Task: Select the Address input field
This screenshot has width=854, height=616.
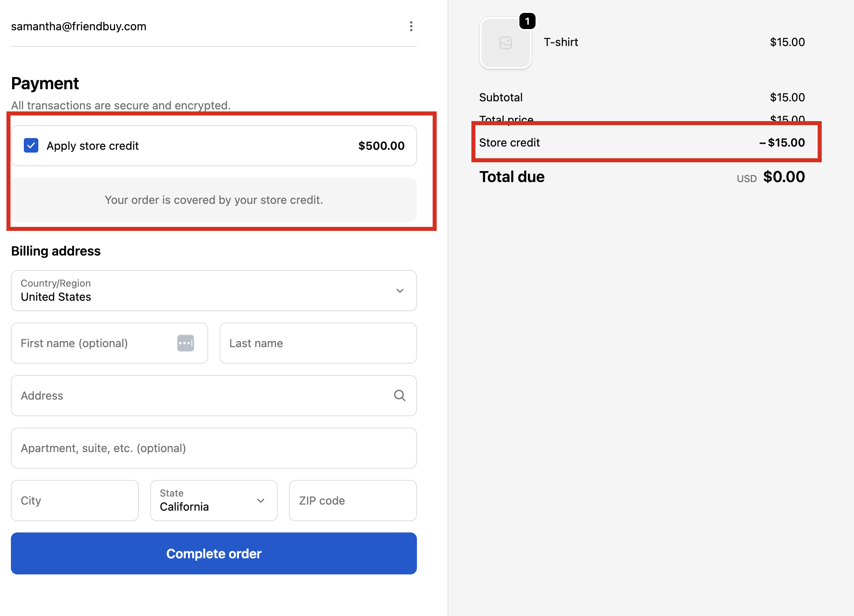Action: (202, 396)
